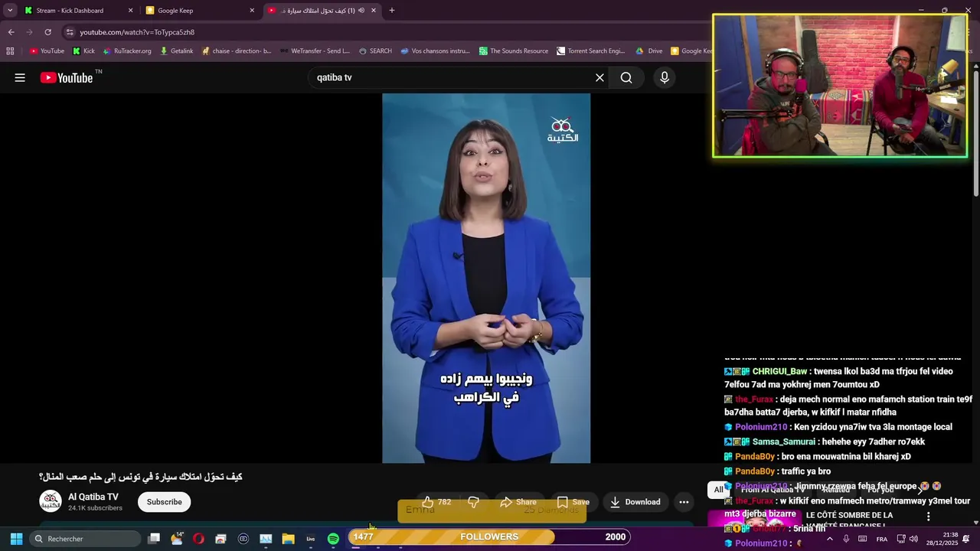
Task: Click the Rechercher taskbar search box
Action: click(85, 539)
